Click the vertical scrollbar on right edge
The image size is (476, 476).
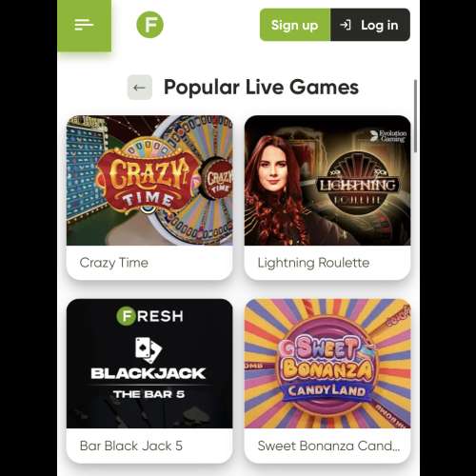click(415, 116)
